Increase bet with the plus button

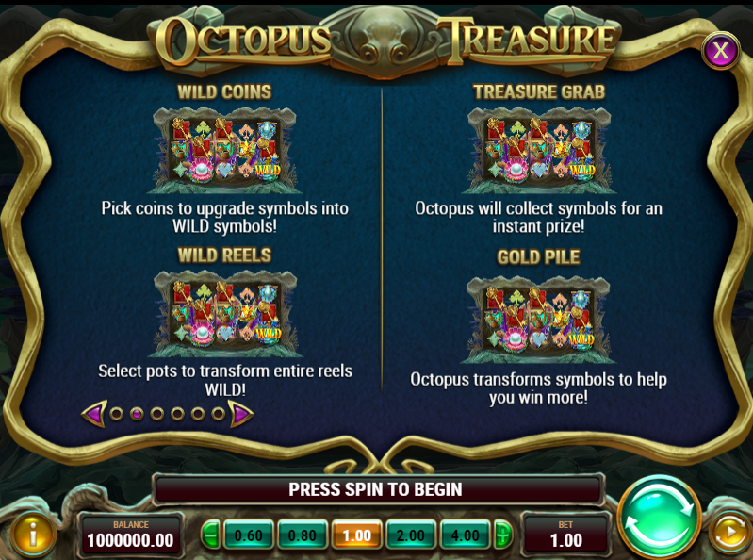click(503, 535)
